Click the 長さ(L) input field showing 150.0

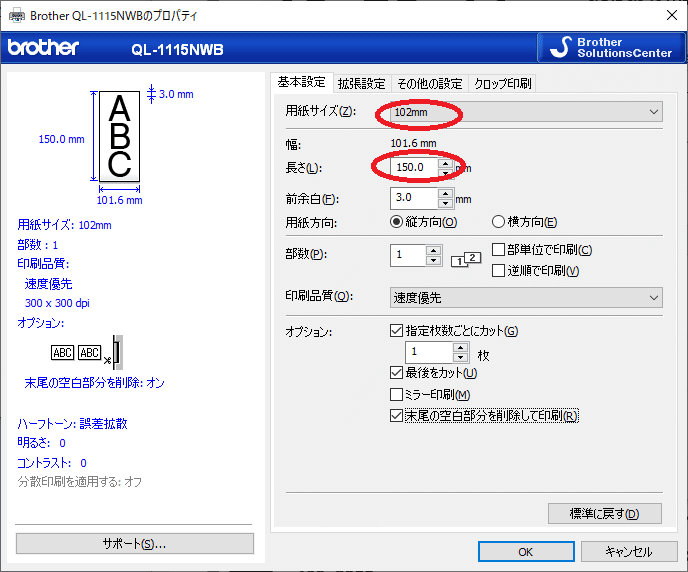(x=414, y=168)
